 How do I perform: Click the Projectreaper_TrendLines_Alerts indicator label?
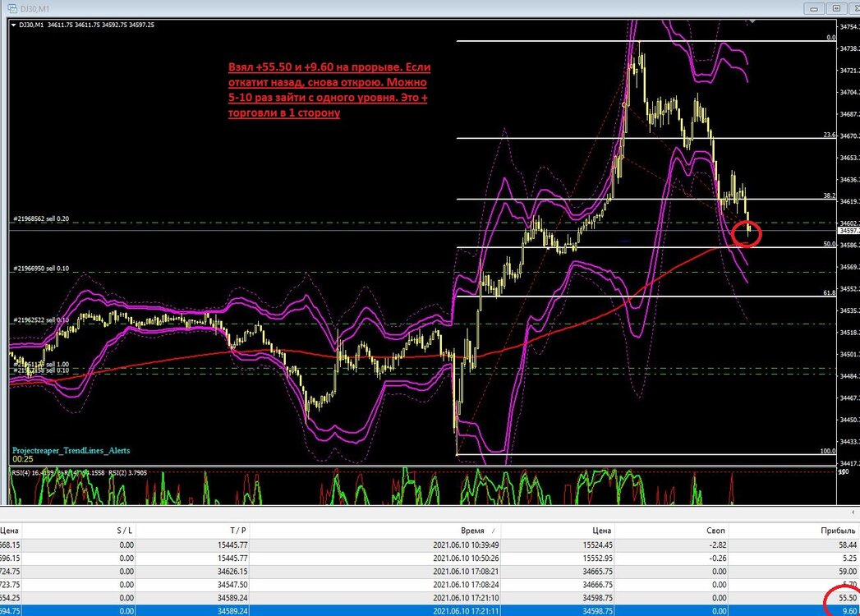tap(71, 451)
